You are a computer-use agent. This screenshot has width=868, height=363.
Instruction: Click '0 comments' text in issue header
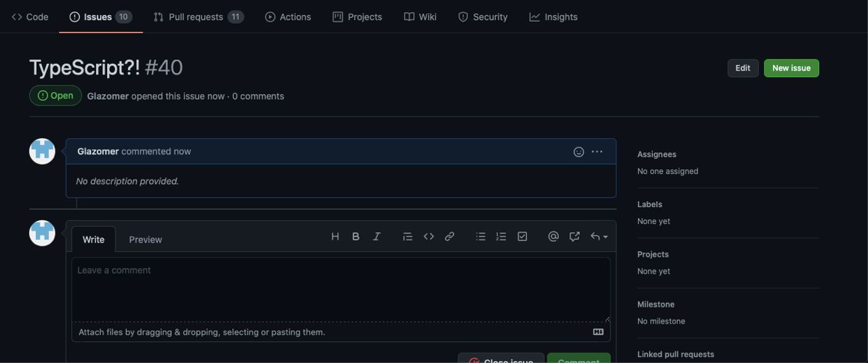click(x=258, y=96)
